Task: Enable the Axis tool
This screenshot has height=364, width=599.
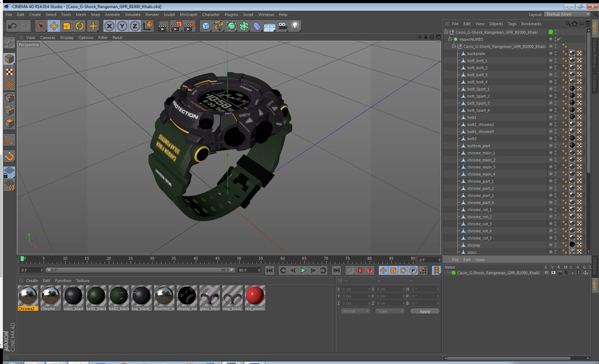Action: (9, 140)
